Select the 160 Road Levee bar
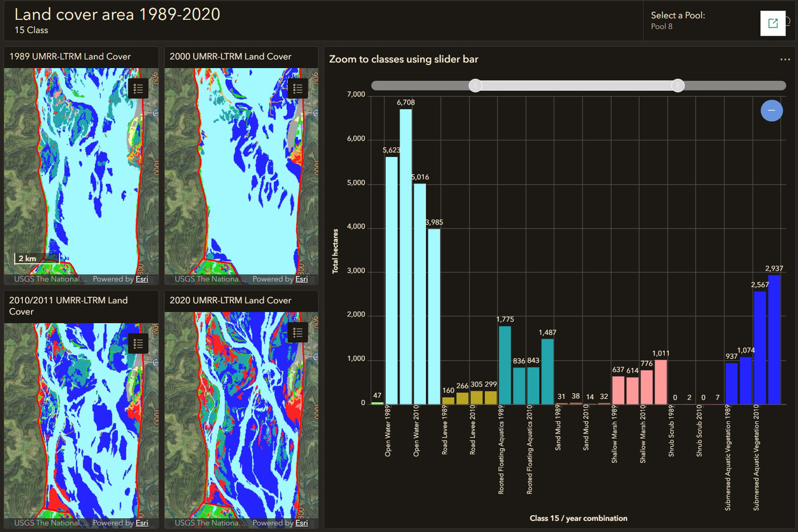Screen dimensions: 798x532 448,401
